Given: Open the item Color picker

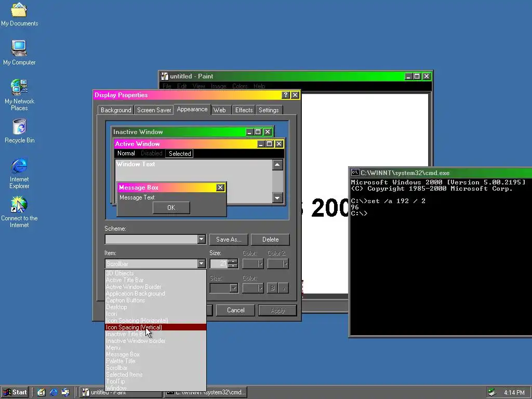Looking at the screenshot, I should point(253,263).
